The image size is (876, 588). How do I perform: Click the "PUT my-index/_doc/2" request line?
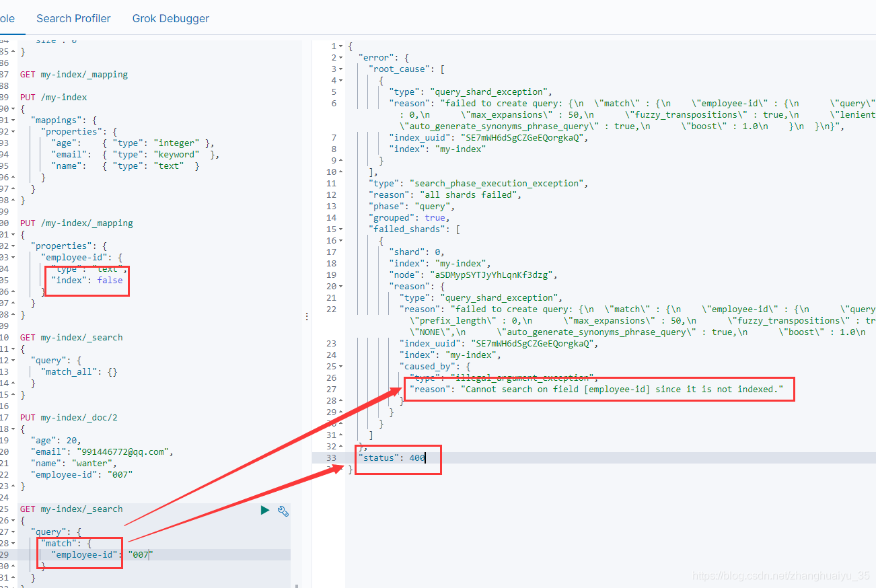(69, 417)
